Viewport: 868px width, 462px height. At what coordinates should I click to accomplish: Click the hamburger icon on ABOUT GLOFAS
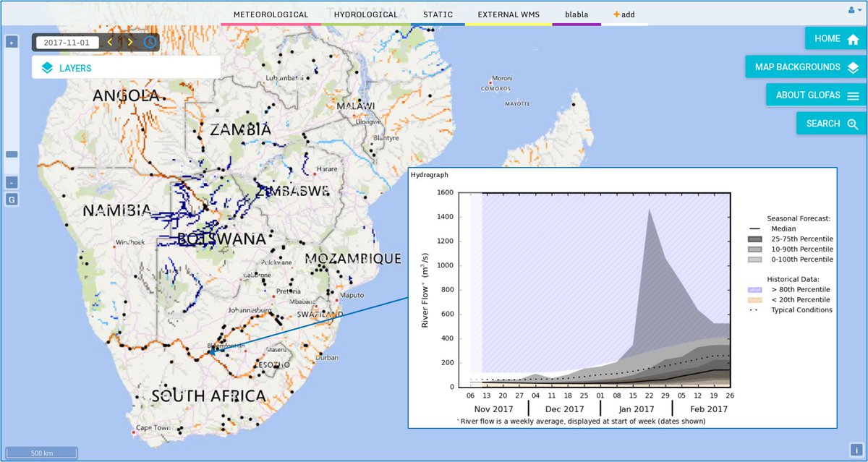(852, 95)
